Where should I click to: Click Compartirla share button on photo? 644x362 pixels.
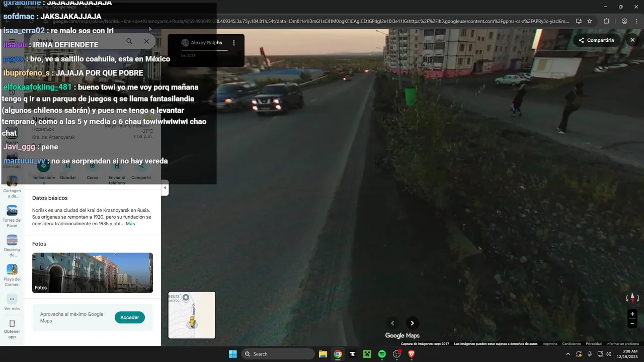[x=596, y=40]
